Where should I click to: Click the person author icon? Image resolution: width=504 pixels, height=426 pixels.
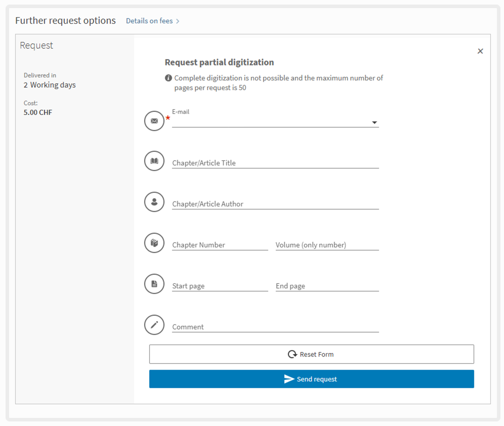point(154,202)
